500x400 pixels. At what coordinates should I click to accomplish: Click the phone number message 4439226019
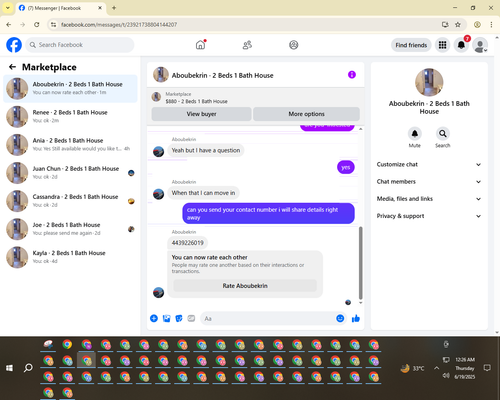pos(188,243)
